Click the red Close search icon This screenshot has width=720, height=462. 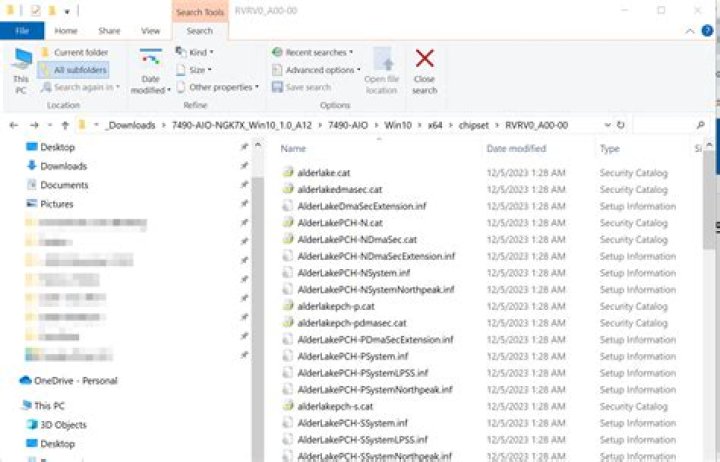pos(424,59)
